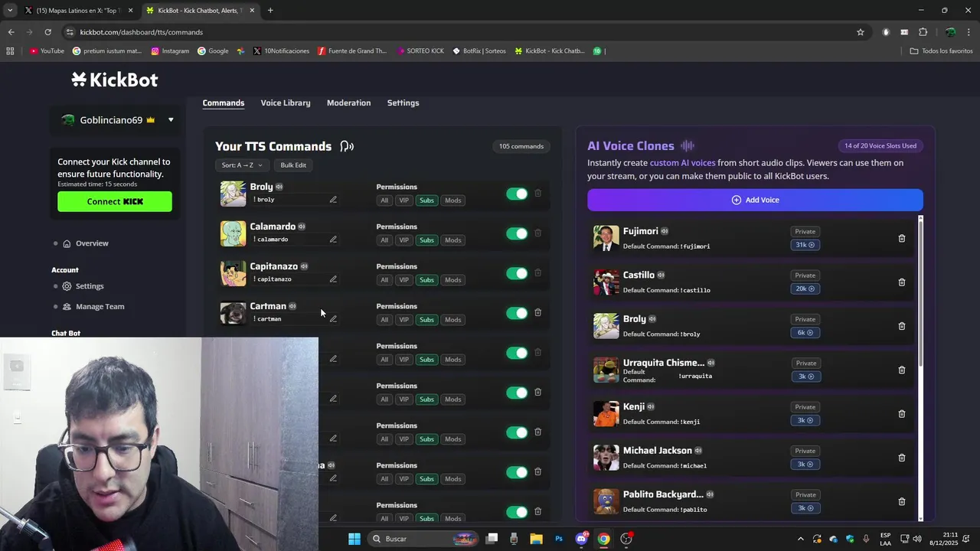Edit the !capitanazo command with pencil icon
The image size is (980, 551).
point(333,279)
